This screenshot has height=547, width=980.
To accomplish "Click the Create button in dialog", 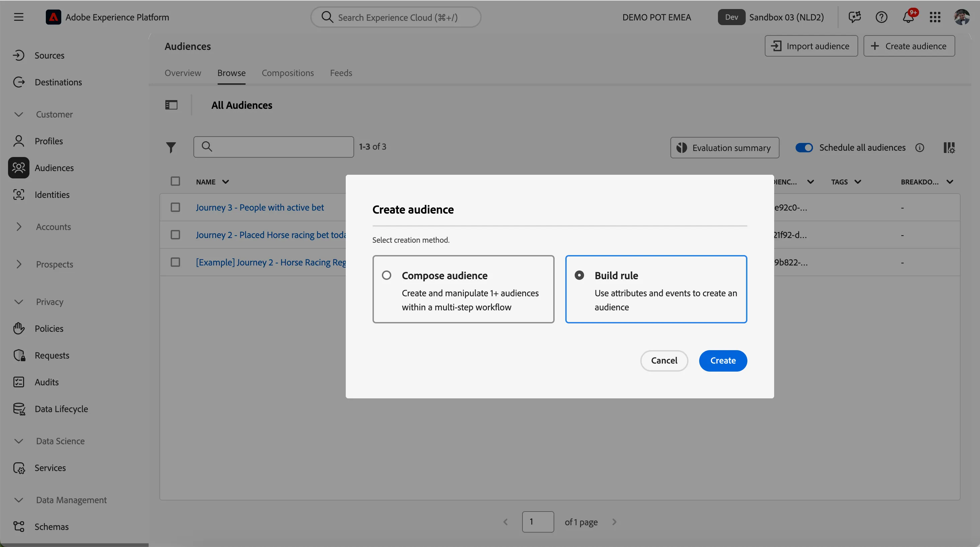I will (723, 361).
